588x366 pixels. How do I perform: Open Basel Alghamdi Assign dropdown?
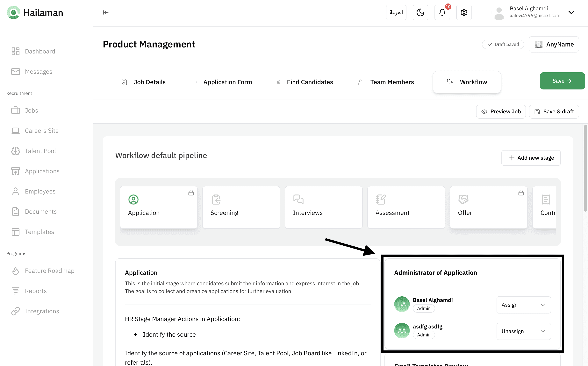pyautogui.click(x=523, y=305)
